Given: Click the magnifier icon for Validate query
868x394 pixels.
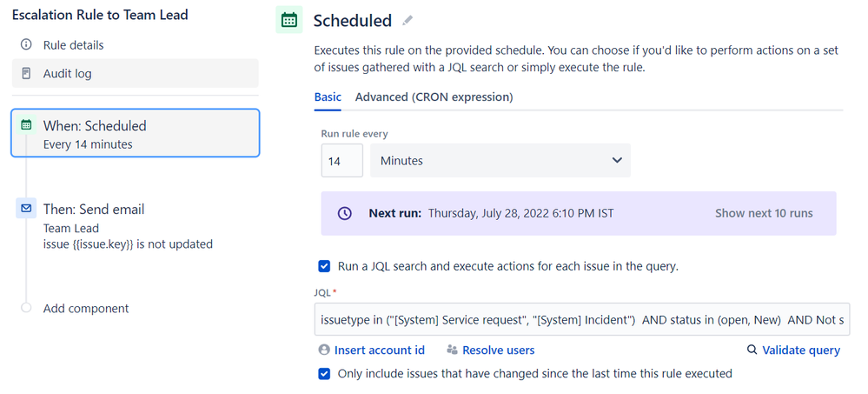Looking at the screenshot, I should tap(752, 350).
